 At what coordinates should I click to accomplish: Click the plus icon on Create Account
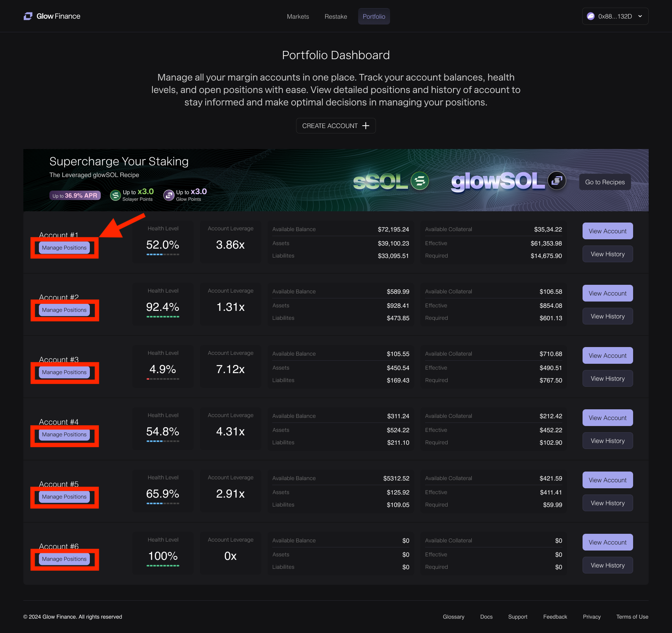[366, 126]
